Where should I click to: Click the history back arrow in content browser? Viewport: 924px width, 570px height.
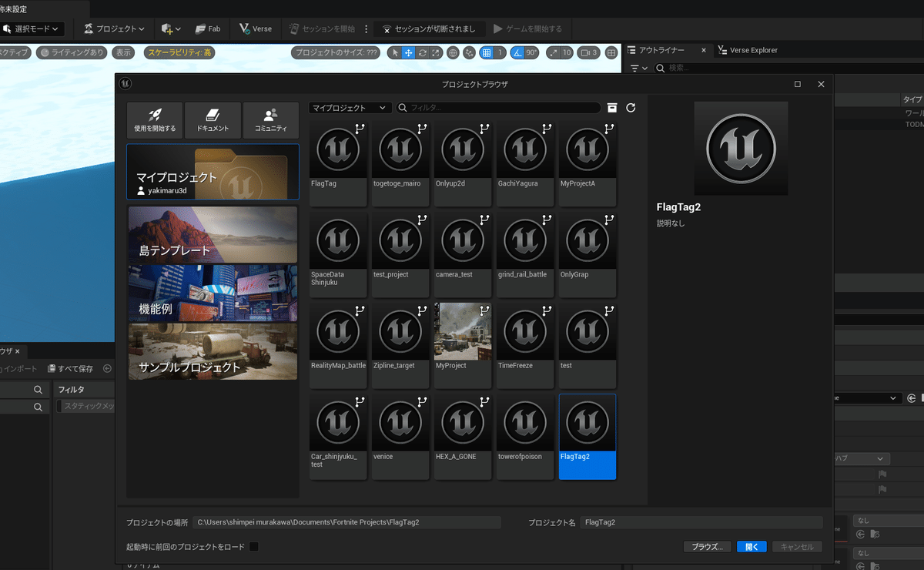107,368
